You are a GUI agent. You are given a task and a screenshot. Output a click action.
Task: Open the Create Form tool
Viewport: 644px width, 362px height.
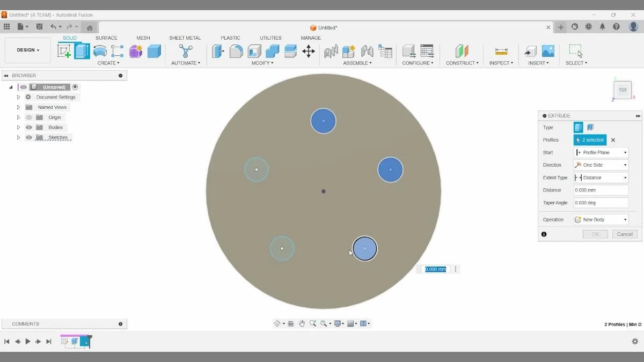pos(135,51)
